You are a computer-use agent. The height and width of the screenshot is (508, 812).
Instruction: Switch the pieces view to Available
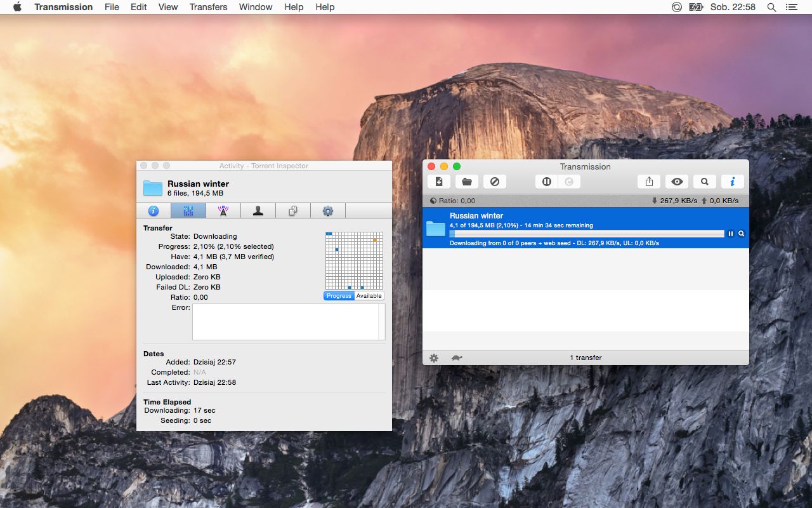click(369, 296)
